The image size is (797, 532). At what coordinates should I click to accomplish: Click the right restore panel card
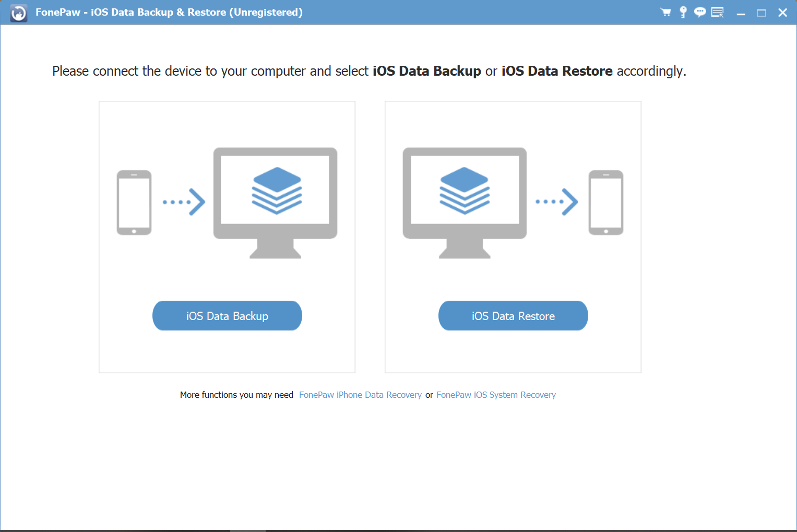(x=513, y=237)
